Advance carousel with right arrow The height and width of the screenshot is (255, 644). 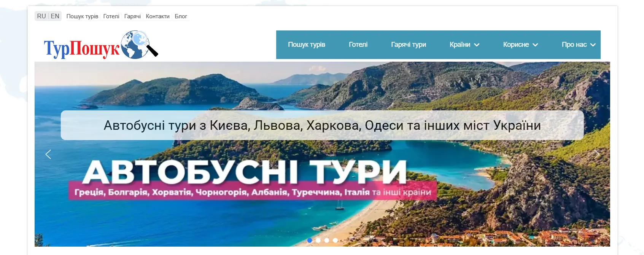[596, 154]
